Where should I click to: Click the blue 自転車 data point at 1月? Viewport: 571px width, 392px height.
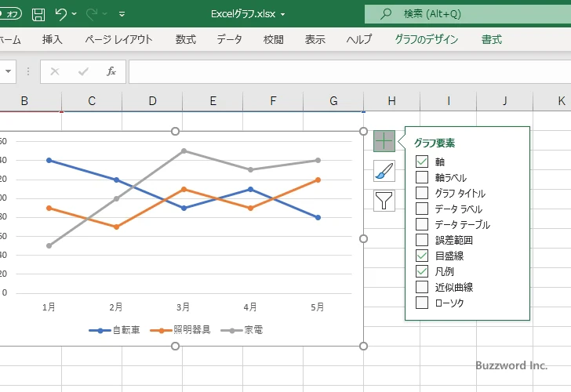pyautogui.click(x=49, y=161)
